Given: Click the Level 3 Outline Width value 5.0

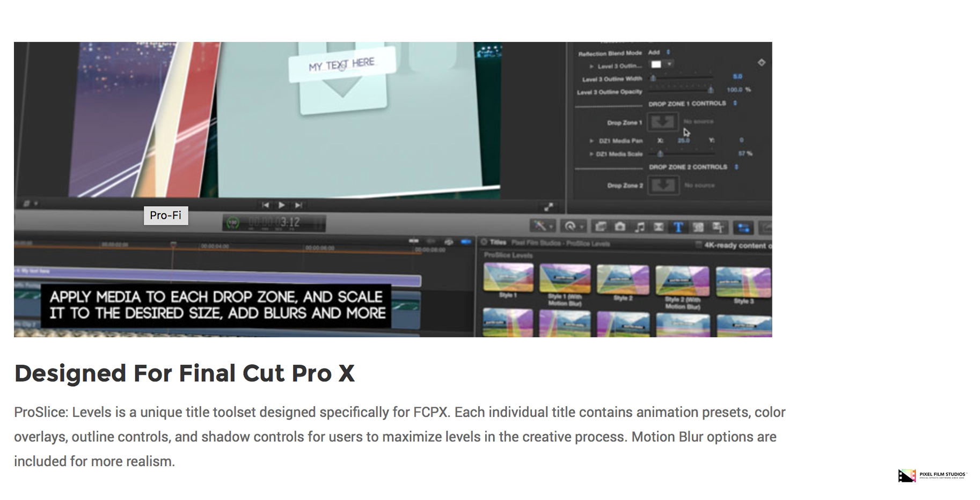Looking at the screenshot, I should pos(737,77).
